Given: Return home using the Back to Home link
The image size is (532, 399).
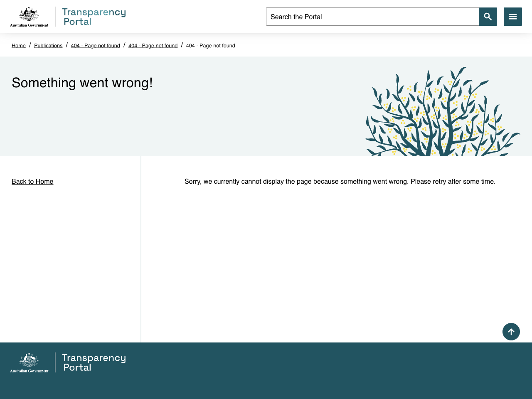Looking at the screenshot, I should [x=32, y=182].
